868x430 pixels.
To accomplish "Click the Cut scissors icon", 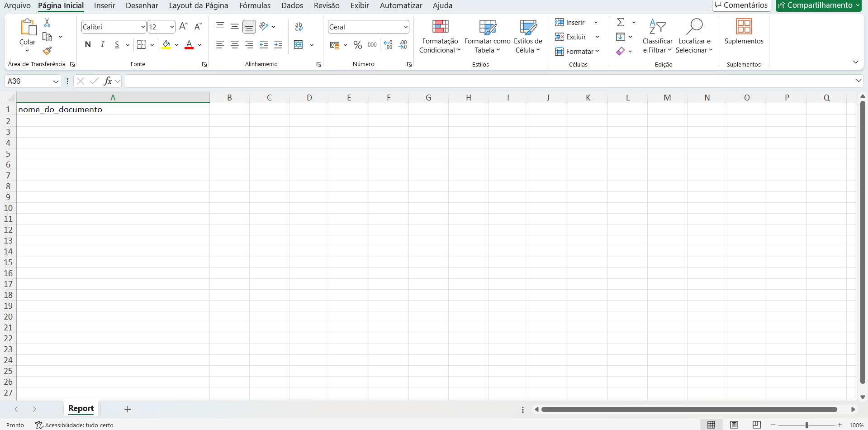I will click(47, 23).
